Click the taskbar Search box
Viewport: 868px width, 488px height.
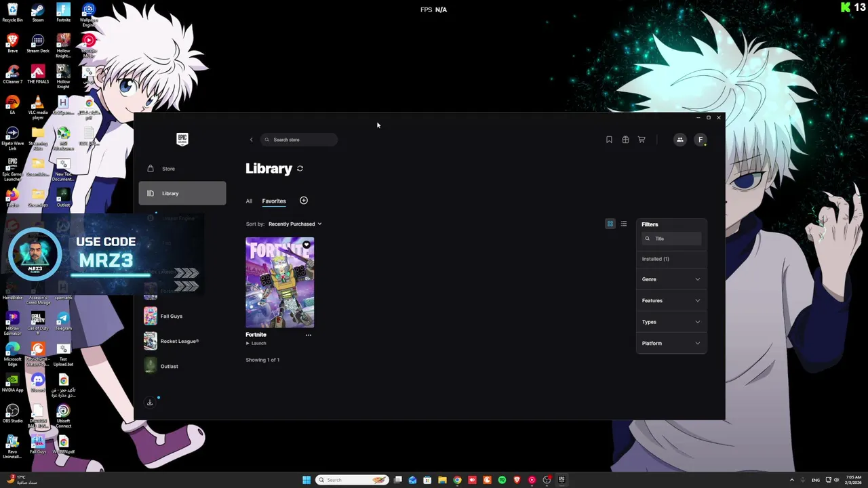click(352, 480)
